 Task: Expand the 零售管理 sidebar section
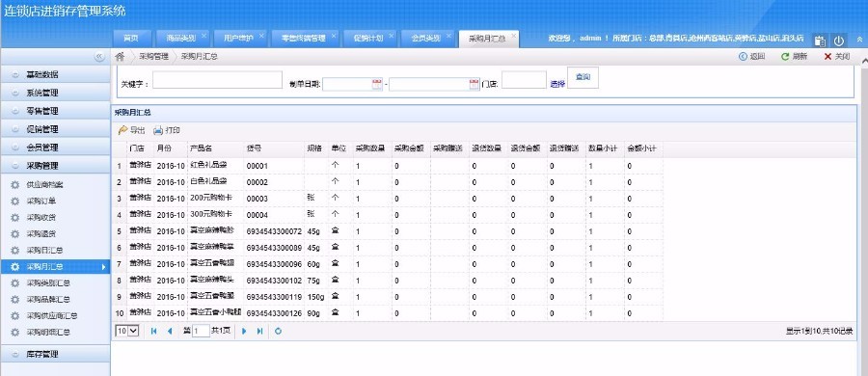coord(55,111)
